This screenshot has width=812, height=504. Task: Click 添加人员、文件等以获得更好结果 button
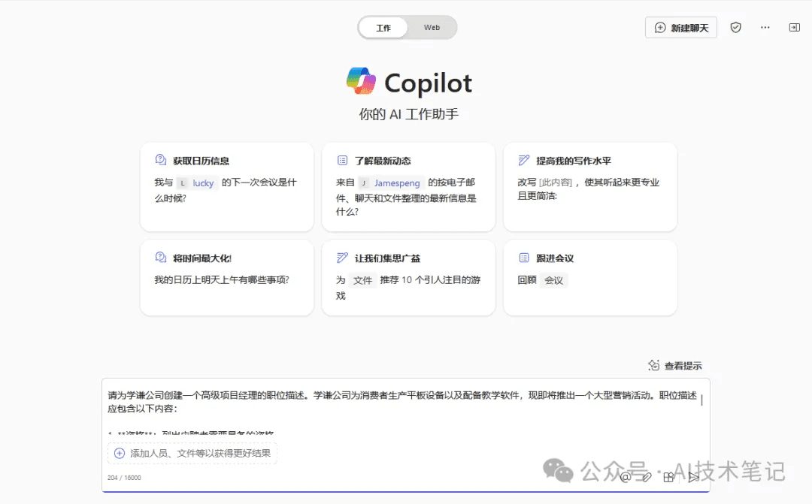click(192, 453)
